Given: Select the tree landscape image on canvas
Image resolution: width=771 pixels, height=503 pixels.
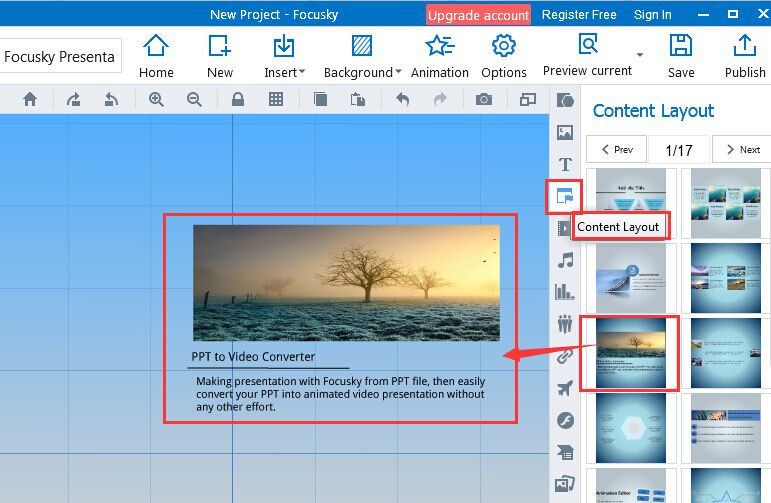Looking at the screenshot, I should (x=346, y=283).
